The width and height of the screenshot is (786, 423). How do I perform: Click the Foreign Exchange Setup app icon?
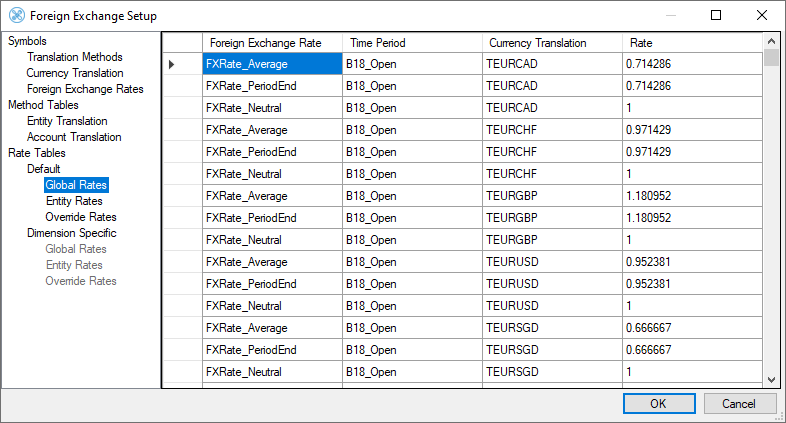pyautogui.click(x=16, y=16)
